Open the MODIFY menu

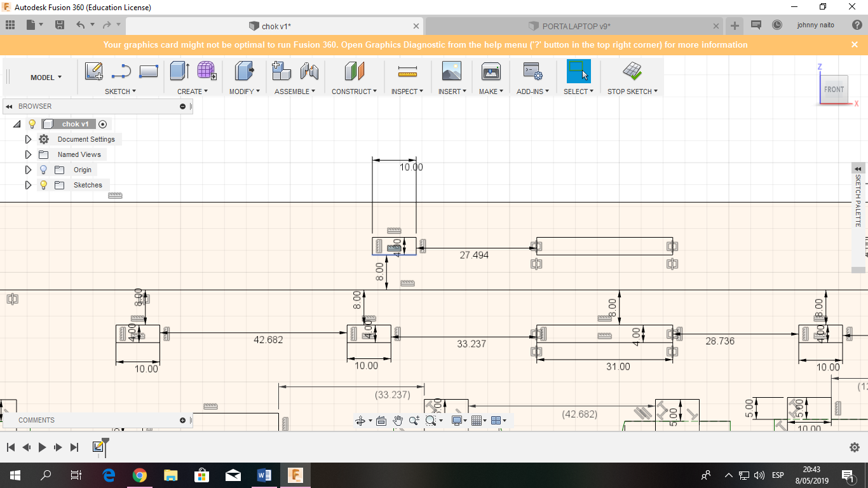(x=245, y=91)
